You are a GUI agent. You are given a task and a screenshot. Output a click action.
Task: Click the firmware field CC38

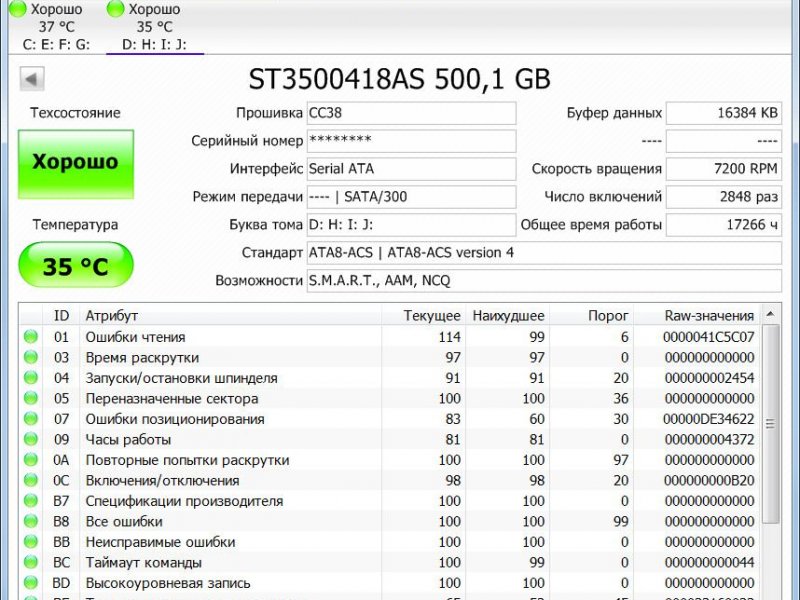point(411,113)
